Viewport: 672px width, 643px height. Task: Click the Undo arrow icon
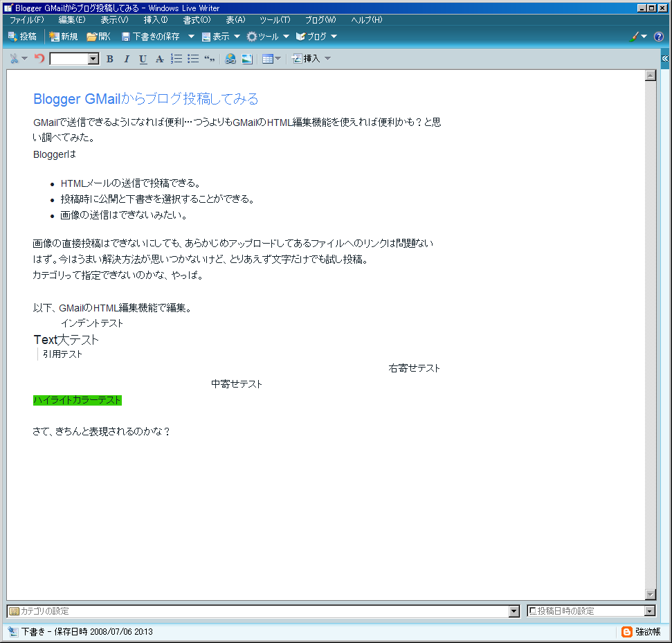(39, 58)
